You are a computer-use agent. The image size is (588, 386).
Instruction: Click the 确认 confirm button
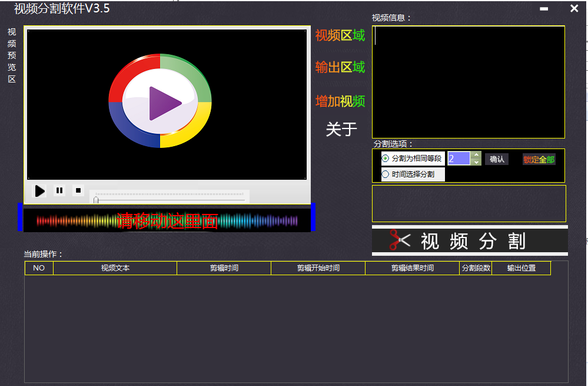[496, 159]
